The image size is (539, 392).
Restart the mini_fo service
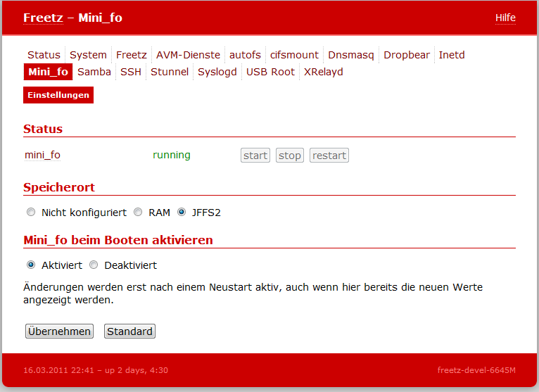click(x=329, y=156)
